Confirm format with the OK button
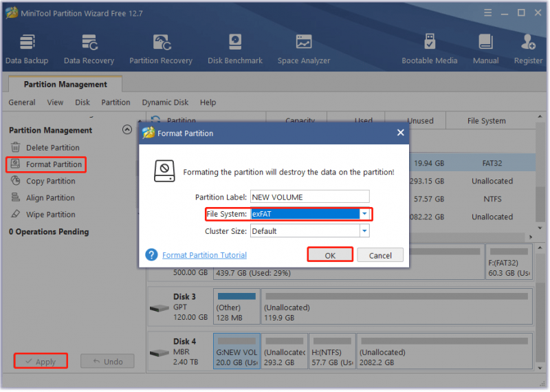 [x=330, y=255]
